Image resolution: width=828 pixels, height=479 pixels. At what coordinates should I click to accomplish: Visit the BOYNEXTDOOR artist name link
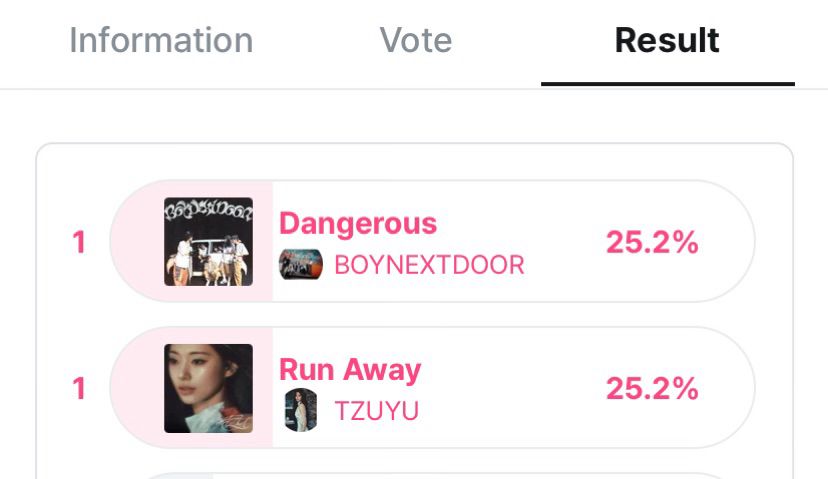point(429,265)
